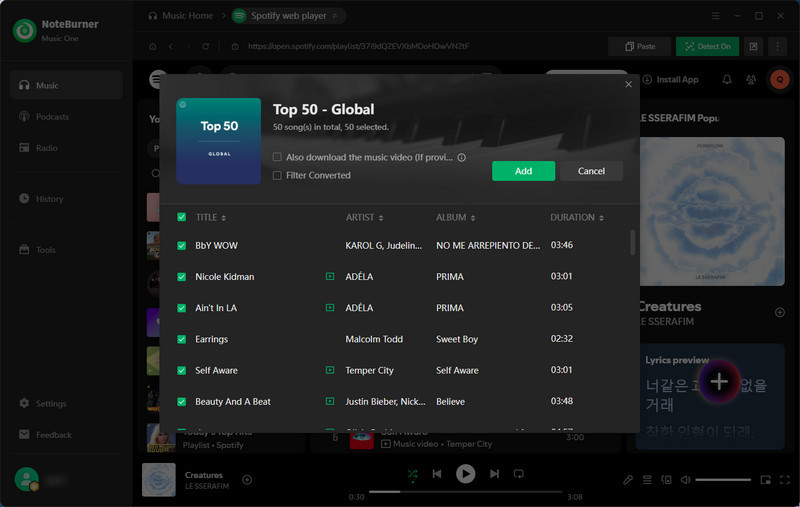The image size is (800, 507).
Task: Skip to the next track
Action: click(x=494, y=474)
